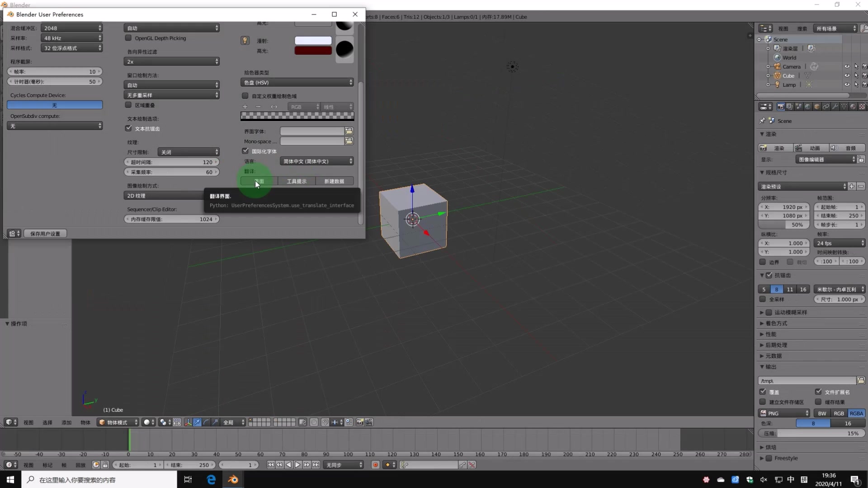Open the 添加 menu in 3D viewport header
The width and height of the screenshot is (868, 488).
tap(66, 422)
